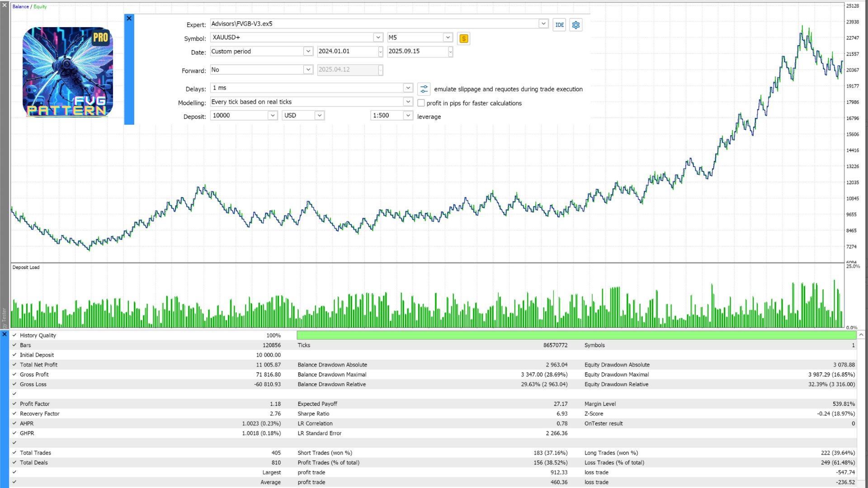Image resolution: width=868 pixels, height=488 pixels.
Task: Close the settings panel with X
Action: [129, 19]
